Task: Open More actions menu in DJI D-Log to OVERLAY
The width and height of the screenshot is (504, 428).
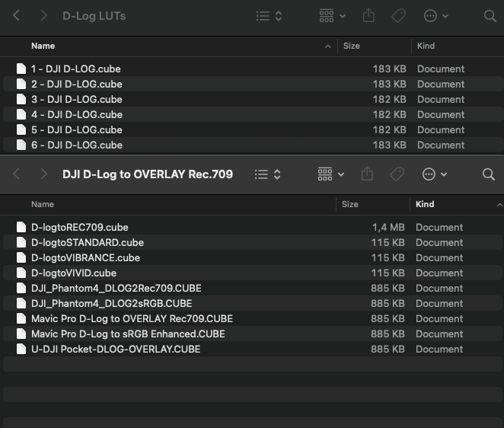Action: [x=435, y=174]
